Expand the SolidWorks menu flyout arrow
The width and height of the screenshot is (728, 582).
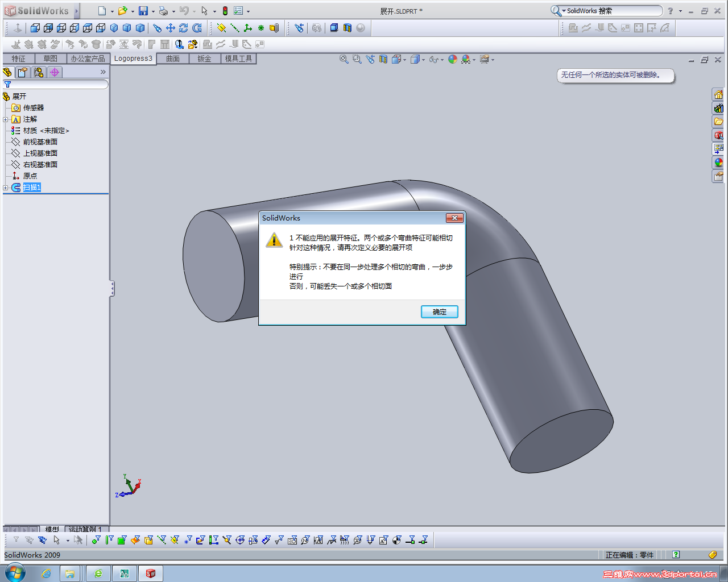tap(76, 11)
